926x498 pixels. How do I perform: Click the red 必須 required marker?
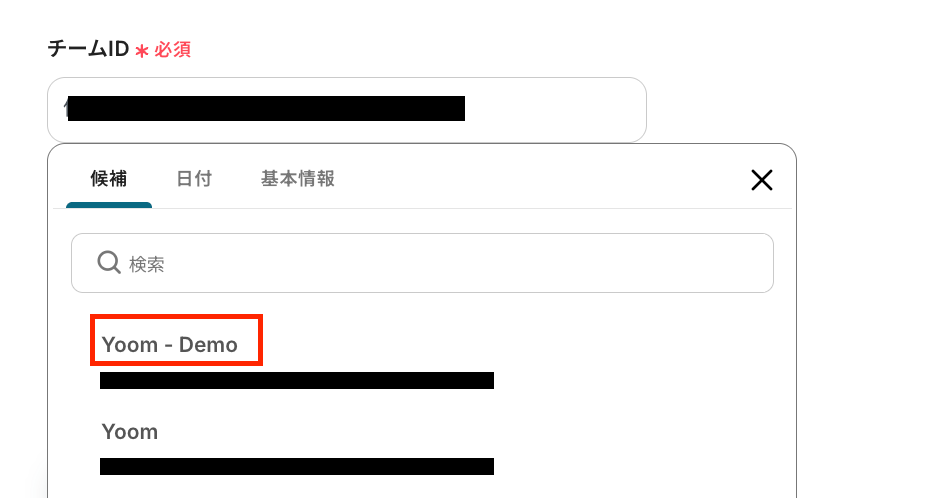(x=172, y=50)
